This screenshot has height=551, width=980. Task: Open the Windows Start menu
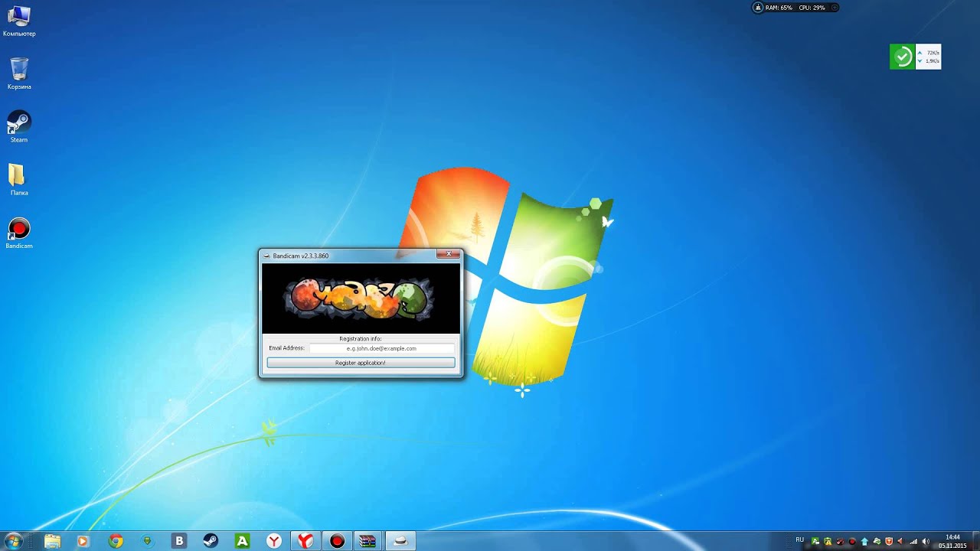click(x=13, y=541)
